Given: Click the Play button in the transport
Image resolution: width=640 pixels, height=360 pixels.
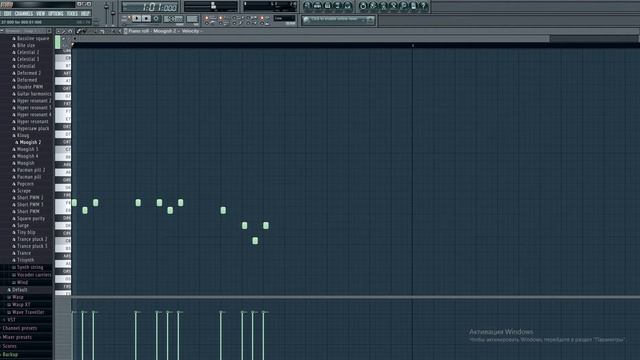Looking at the screenshot, I should [137, 18].
